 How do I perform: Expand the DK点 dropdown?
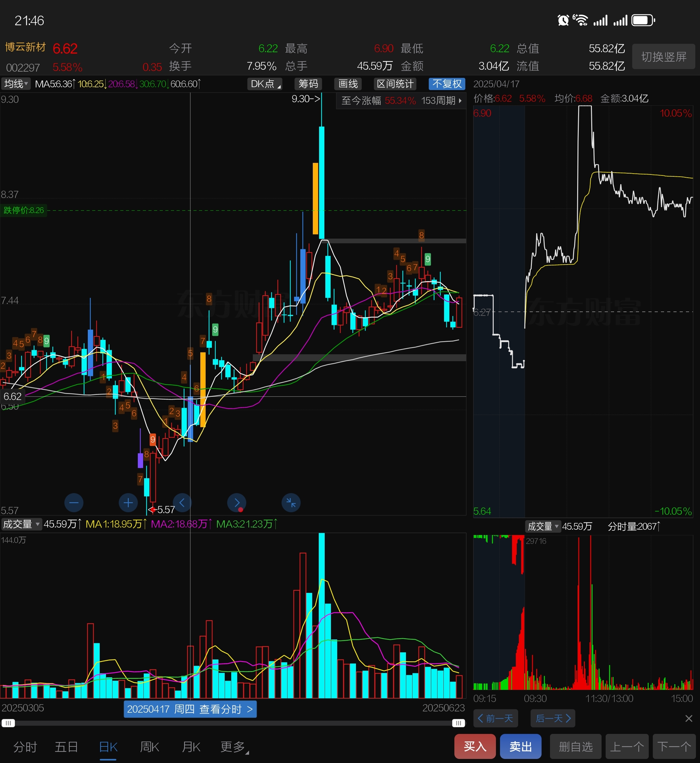click(265, 84)
